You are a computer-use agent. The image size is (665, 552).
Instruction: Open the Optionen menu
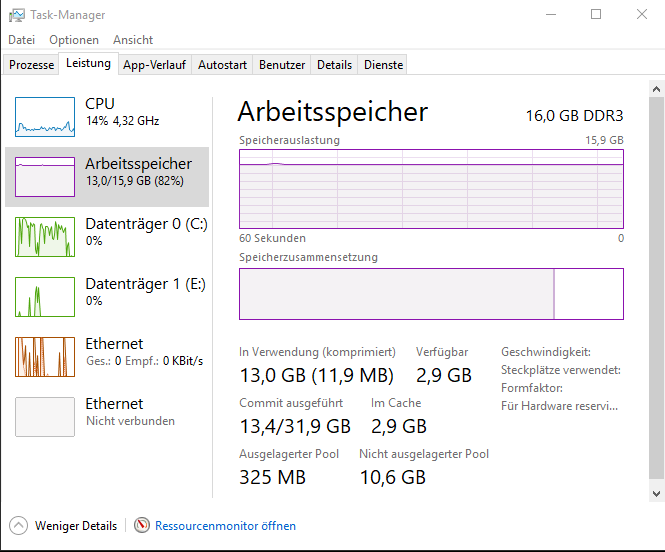pyautogui.click(x=74, y=40)
